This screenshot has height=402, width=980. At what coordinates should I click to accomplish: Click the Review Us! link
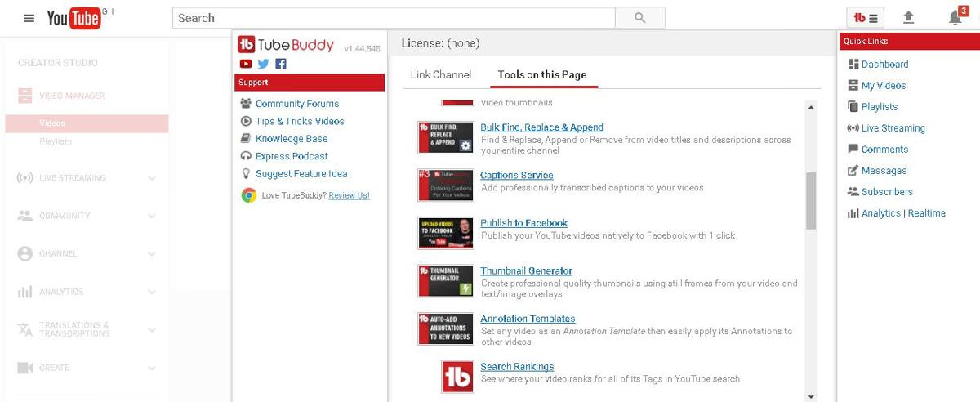point(349,196)
